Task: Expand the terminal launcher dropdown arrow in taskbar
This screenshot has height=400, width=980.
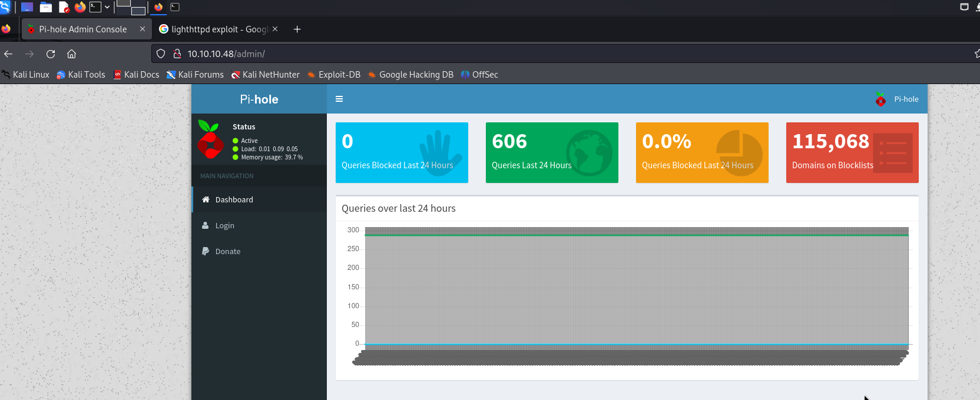Action: click(107, 7)
